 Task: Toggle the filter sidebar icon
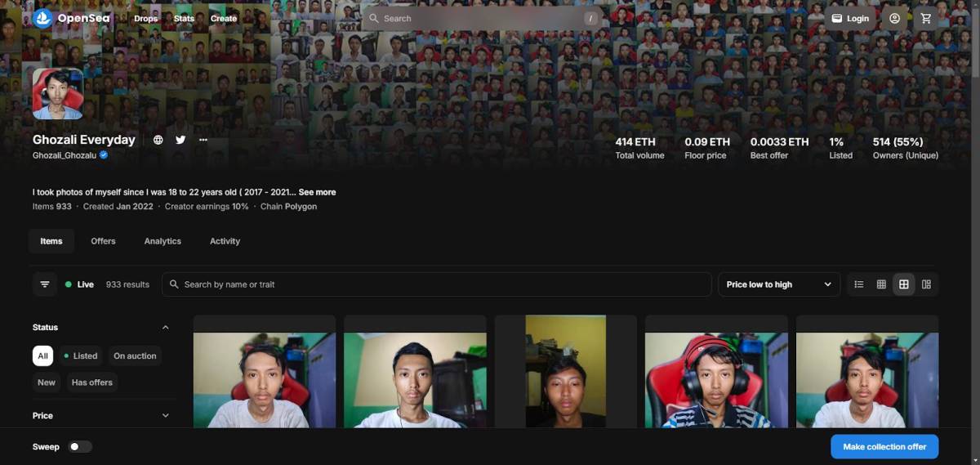click(45, 284)
